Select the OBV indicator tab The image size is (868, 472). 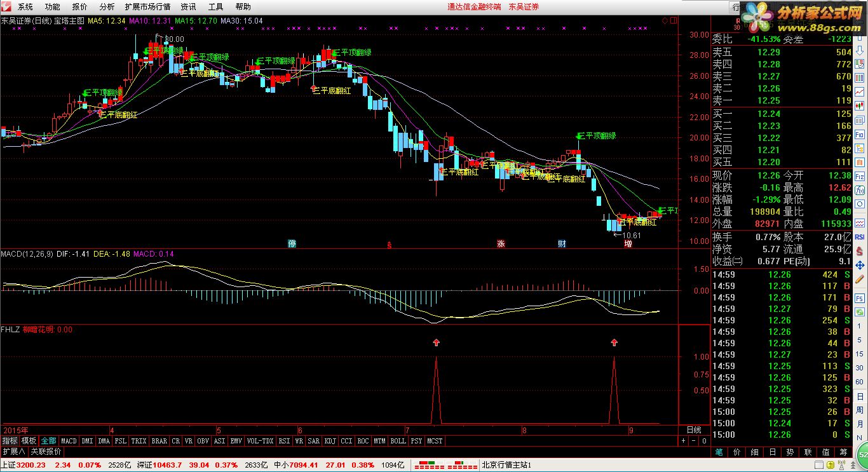coord(203,441)
